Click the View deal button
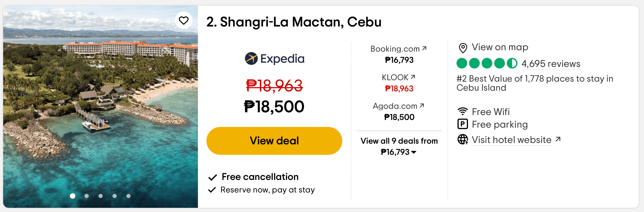 [x=274, y=141]
